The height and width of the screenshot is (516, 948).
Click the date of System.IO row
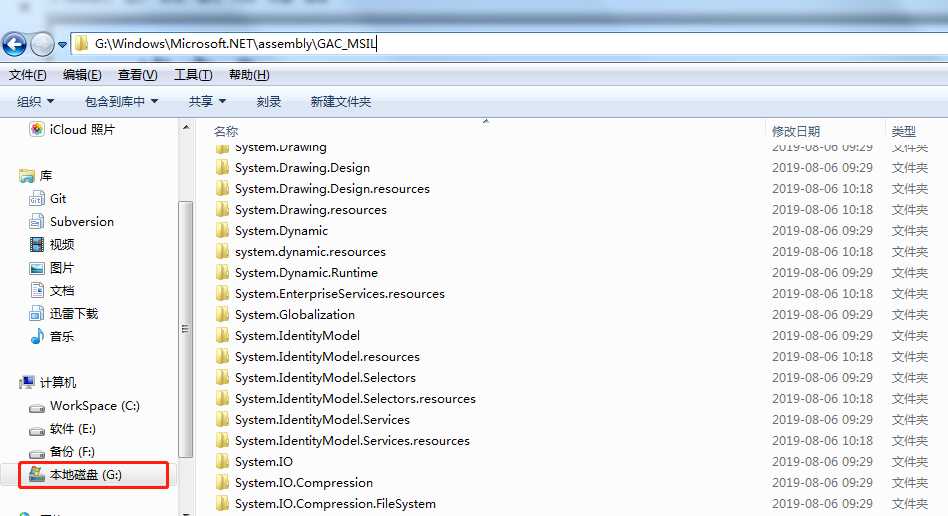pyautogui.click(x=822, y=462)
